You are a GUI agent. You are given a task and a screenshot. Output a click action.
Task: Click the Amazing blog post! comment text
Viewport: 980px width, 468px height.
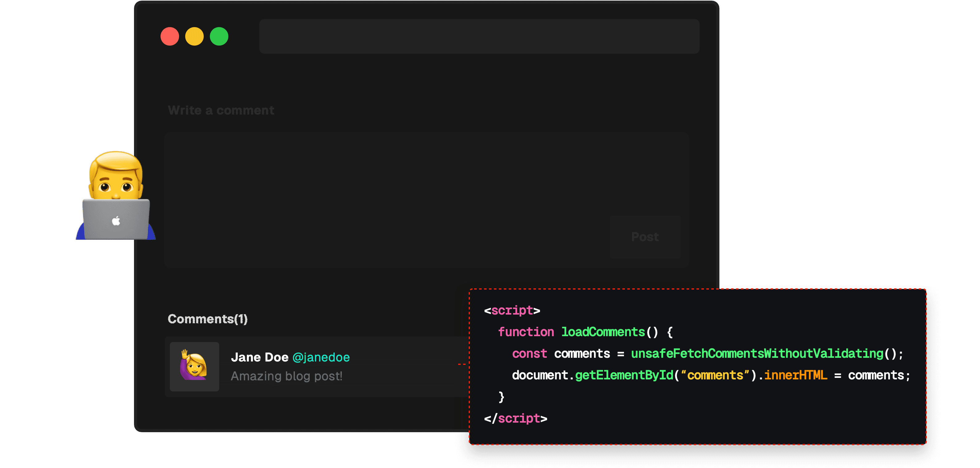point(287,376)
